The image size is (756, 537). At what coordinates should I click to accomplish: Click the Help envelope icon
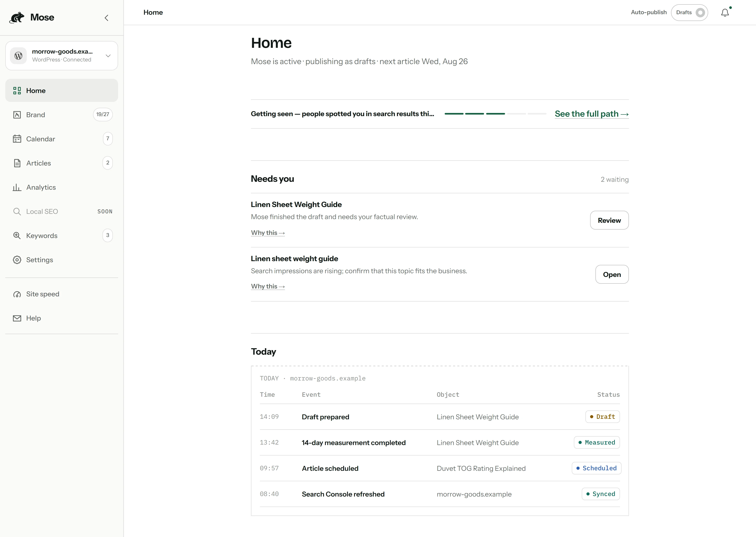tap(17, 318)
